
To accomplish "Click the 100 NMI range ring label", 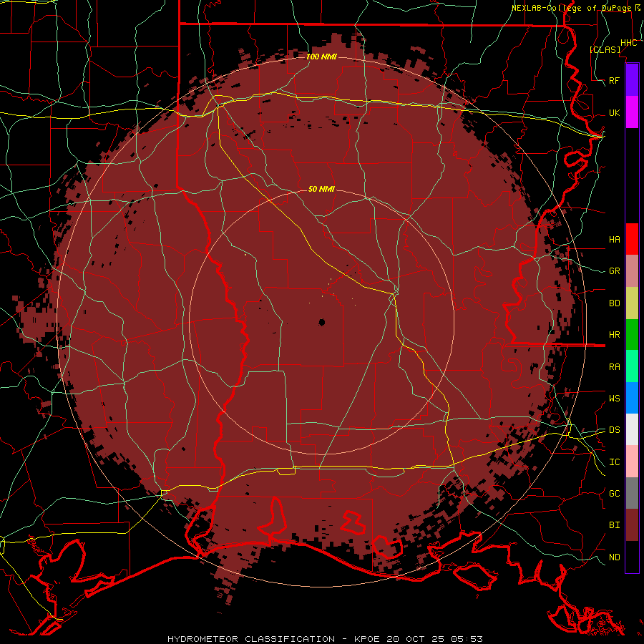I will [x=321, y=57].
